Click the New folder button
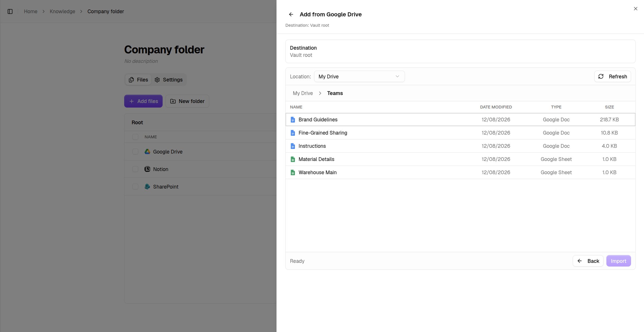The image size is (644, 332). pyautogui.click(x=187, y=101)
